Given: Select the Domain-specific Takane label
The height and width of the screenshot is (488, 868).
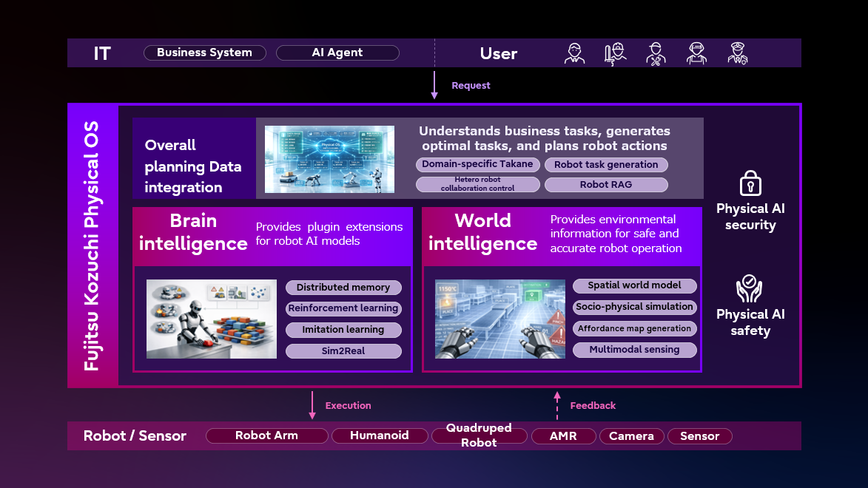Looking at the screenshot, I should coord(477,164).
